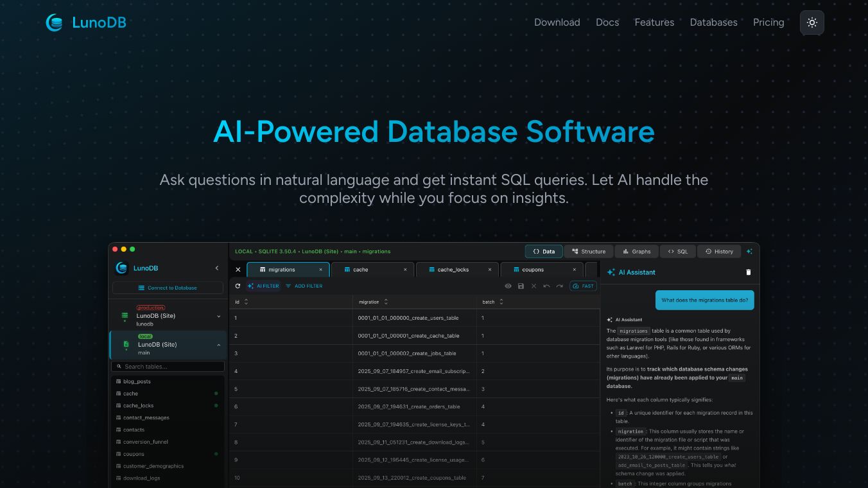
Task: Click the Search tables input field
Action: (168, 367)
